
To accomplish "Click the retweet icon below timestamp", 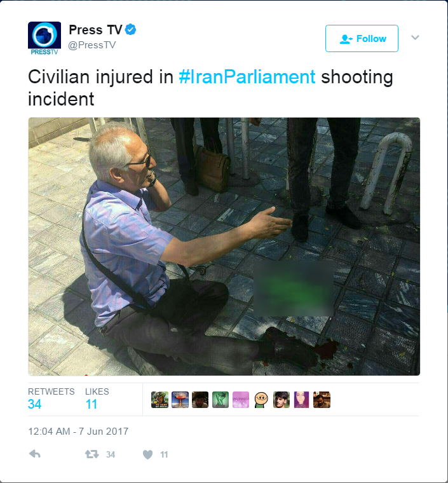I will click(92, 454).
